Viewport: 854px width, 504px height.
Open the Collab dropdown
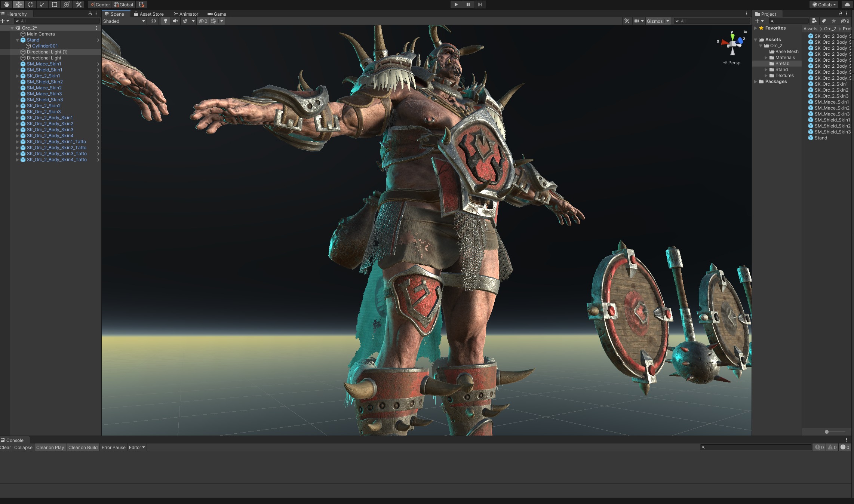pos(824,4)
